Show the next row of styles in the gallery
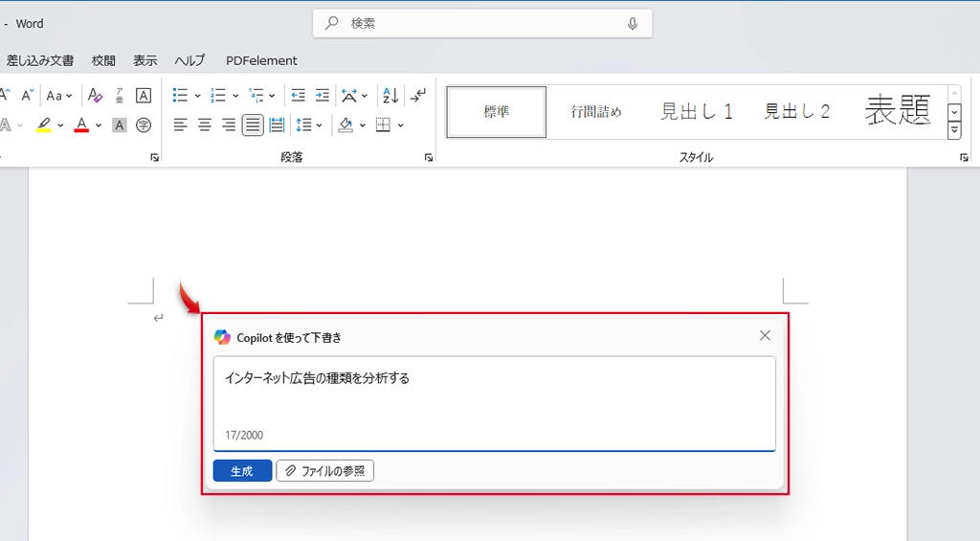Screen dimensions: 980x541 (954, 113)
